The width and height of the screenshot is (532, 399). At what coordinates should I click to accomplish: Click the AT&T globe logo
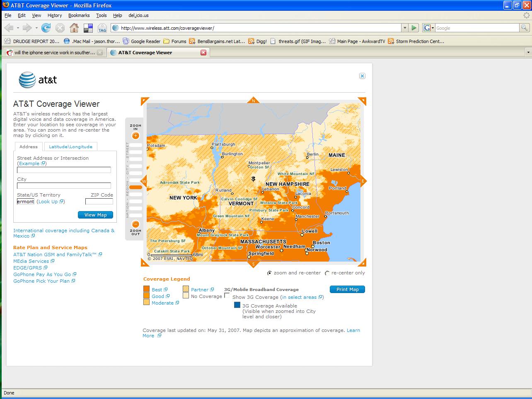point(27,80)
